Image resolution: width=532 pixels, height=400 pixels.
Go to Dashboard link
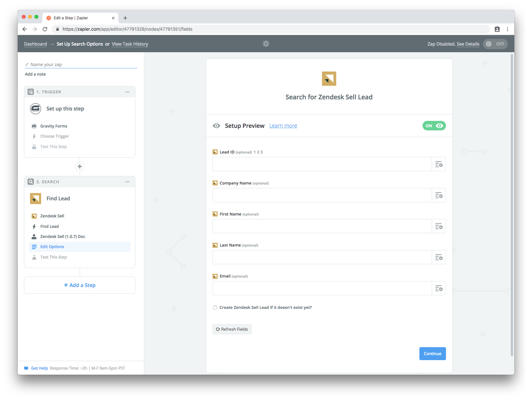35,44
